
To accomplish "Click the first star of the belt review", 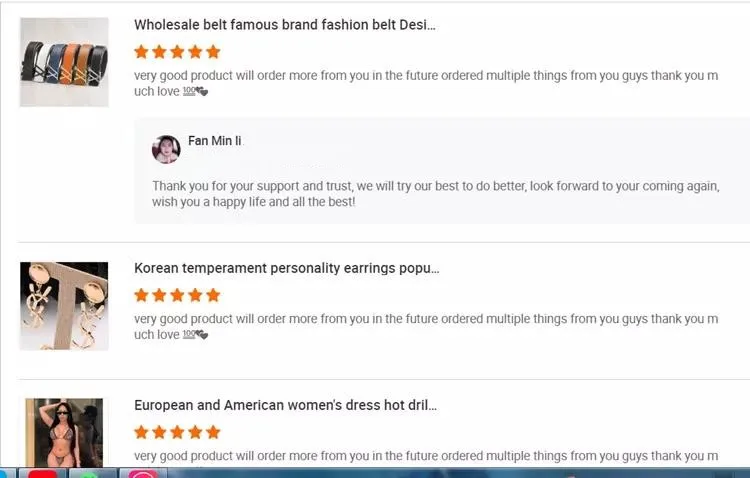I will [141, 52].
